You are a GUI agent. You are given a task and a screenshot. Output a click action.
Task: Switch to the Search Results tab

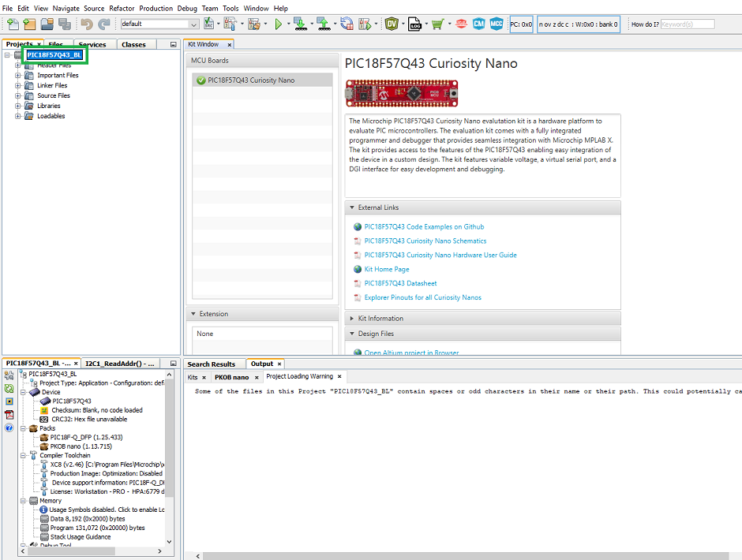tap(211, 364)
